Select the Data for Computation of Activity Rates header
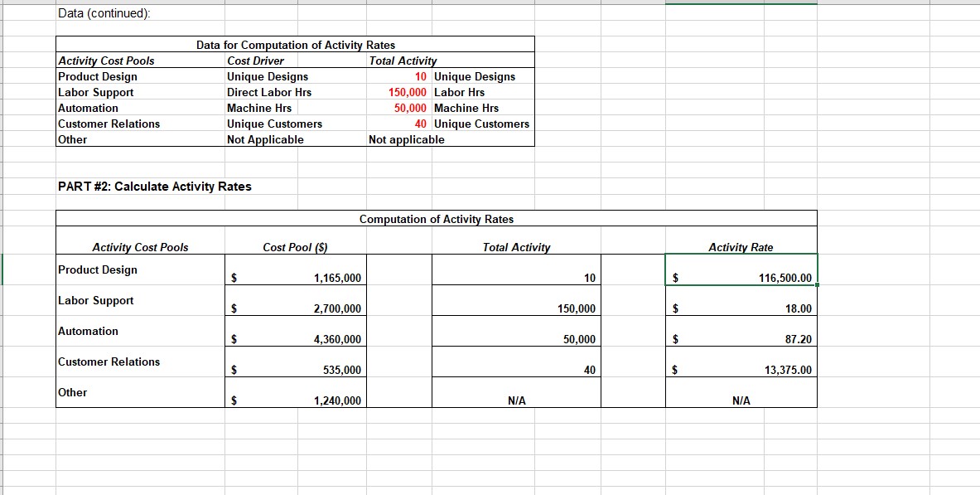Image resolution: width=980 pixels, height=495 pixels. pyautogui.click(x=294, y=44)
